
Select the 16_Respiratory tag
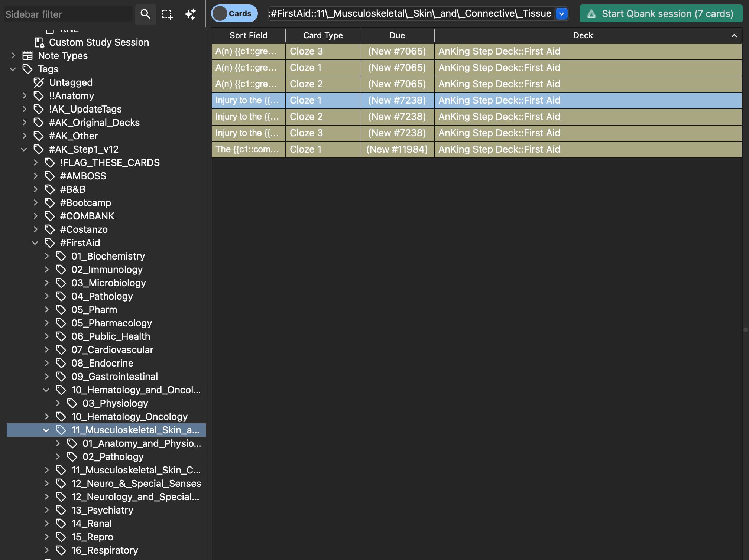(104, 550)
